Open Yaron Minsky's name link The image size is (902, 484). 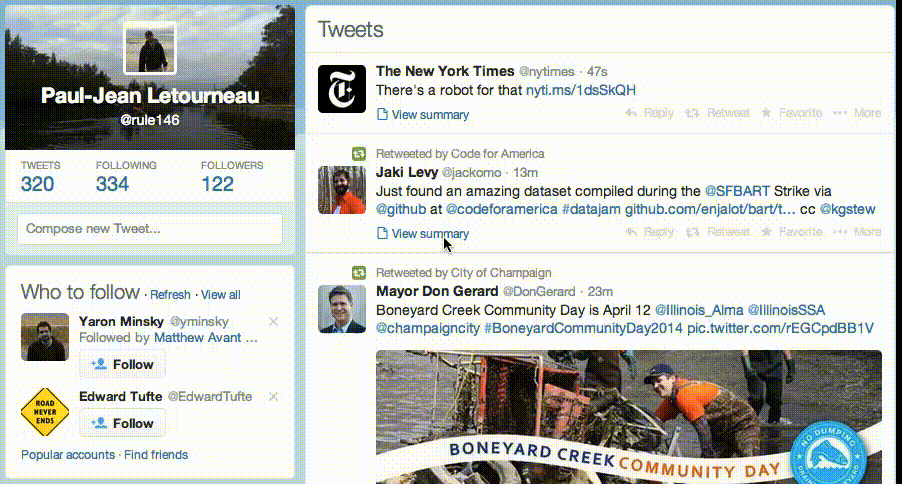pyautogui.click(x=121, y=321)
